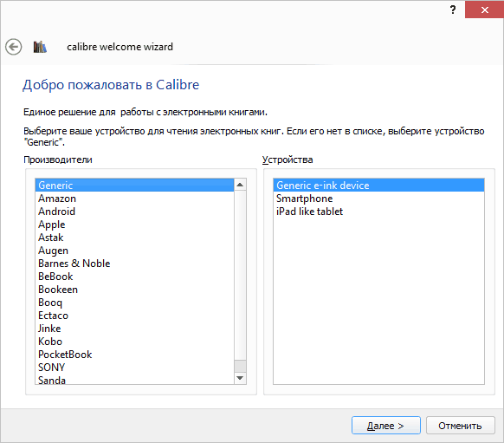Go back using the wizard back arrow

tap(14, 47)
